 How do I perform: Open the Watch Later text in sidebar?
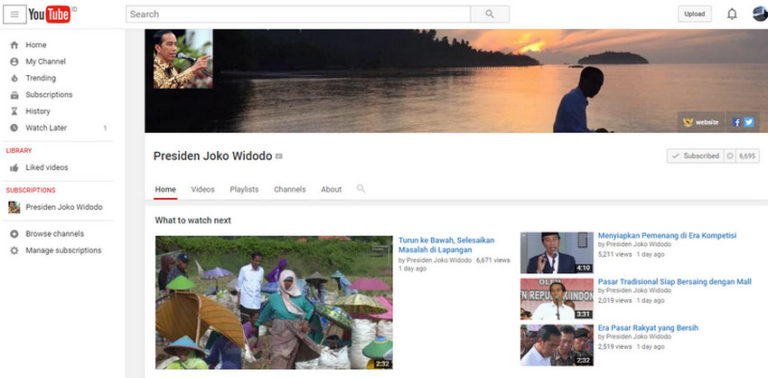[46, 128]
